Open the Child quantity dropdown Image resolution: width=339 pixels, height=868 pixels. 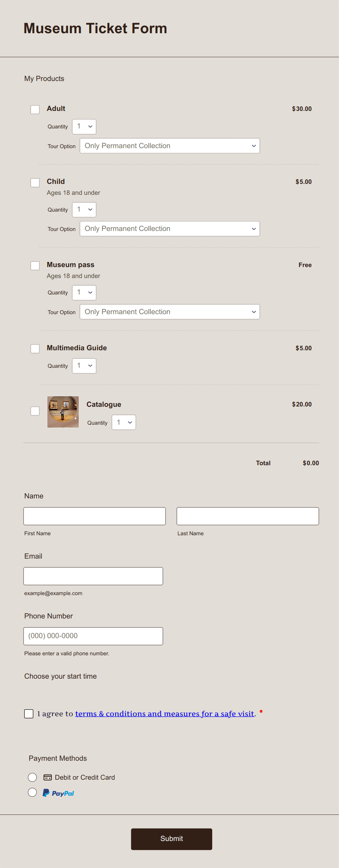tap(84, 209)
